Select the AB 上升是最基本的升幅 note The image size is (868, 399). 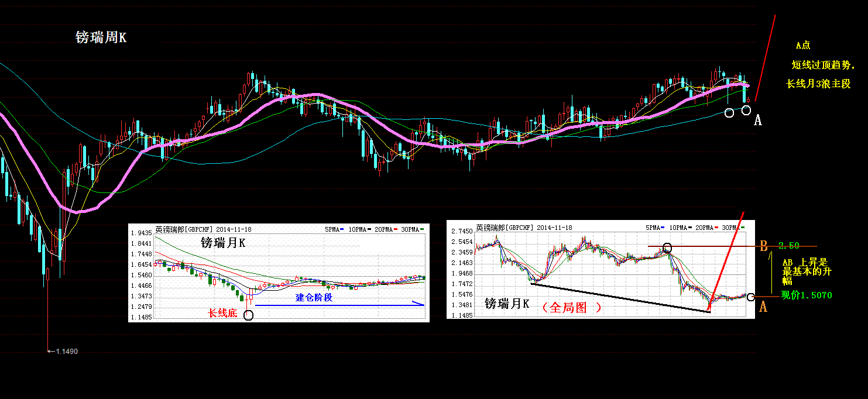click(x=807, y=272)
